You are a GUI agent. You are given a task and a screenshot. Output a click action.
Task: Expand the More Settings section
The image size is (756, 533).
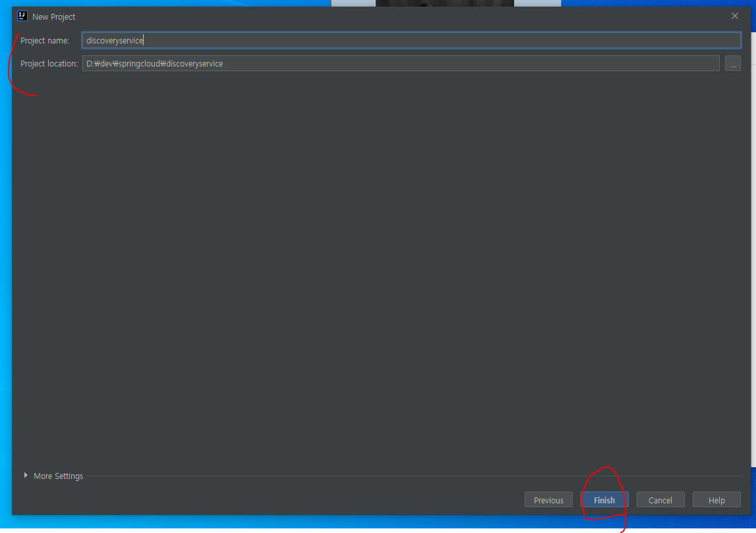(53, 476)
